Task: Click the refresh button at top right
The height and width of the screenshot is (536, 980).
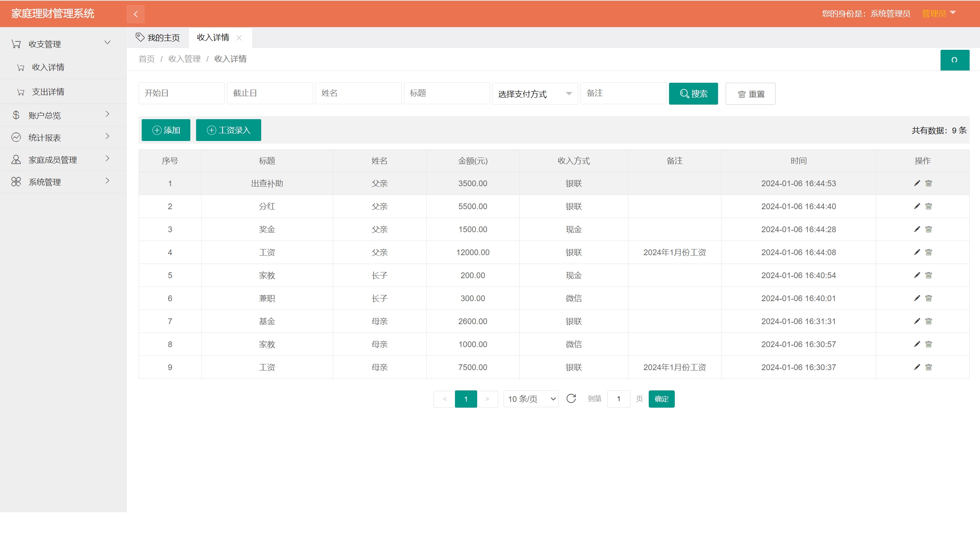Action: pyautogui.click(x=954, y=60)
